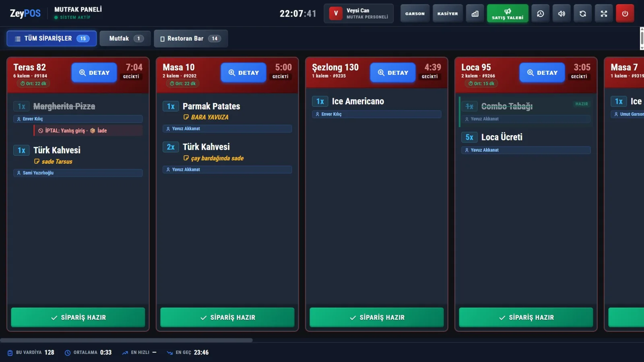
Task: Click the ZeyPOS logo
Action: (x=25, y=14)
